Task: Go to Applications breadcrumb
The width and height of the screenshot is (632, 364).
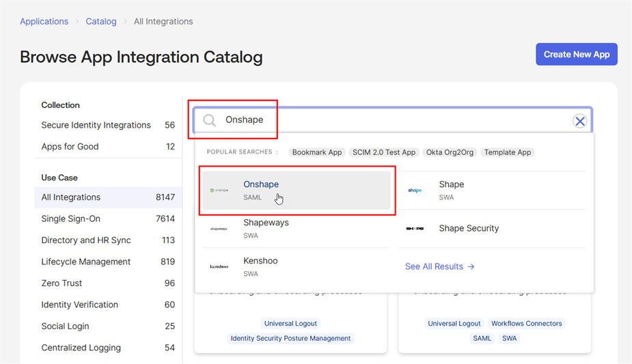Action: click(44, 21)
